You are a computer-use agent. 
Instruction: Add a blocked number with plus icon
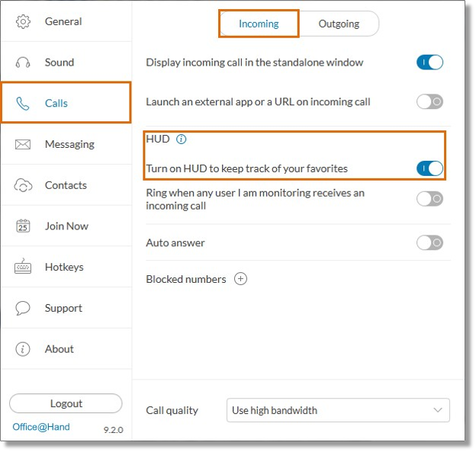(241, 279)
